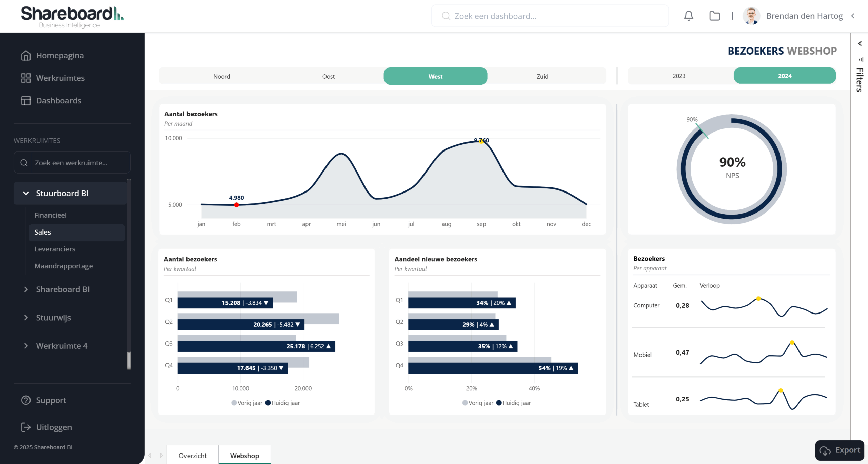This screenshot has height=464, width=868.
Task: Open the folder icon next to notifications
Action: (714, 16)
